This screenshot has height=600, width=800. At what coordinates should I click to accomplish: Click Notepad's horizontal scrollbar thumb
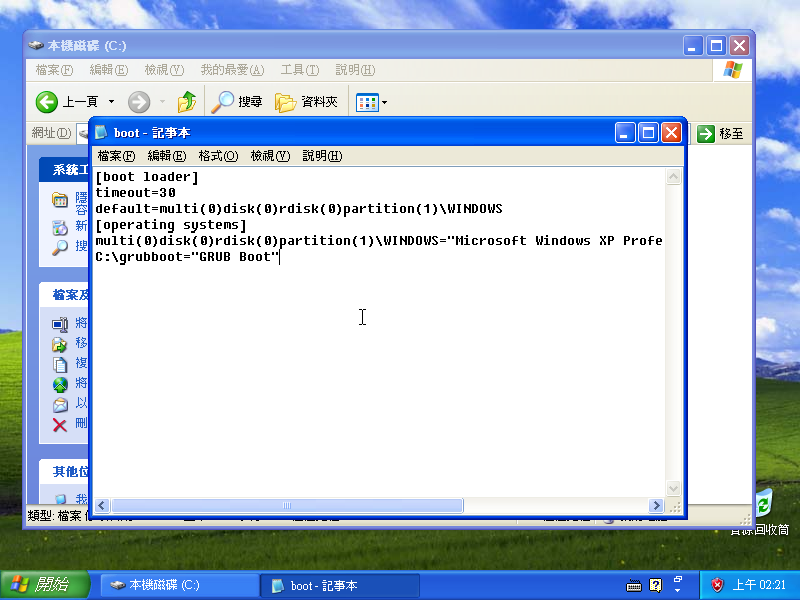pos(287,506)
